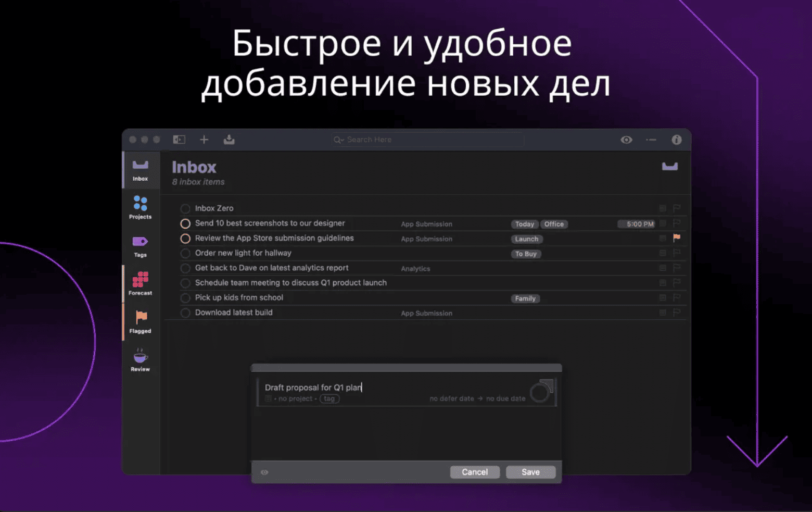Click the 'Office' tag pill
The width and height of the screenshot is (812, 512).
[554, 224]
